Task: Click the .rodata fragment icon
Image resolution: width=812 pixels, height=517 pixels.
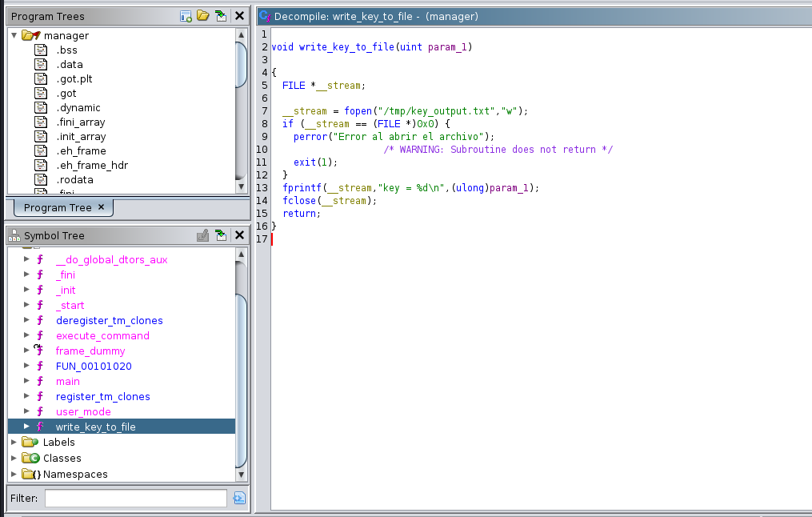Action: point(41,180)
